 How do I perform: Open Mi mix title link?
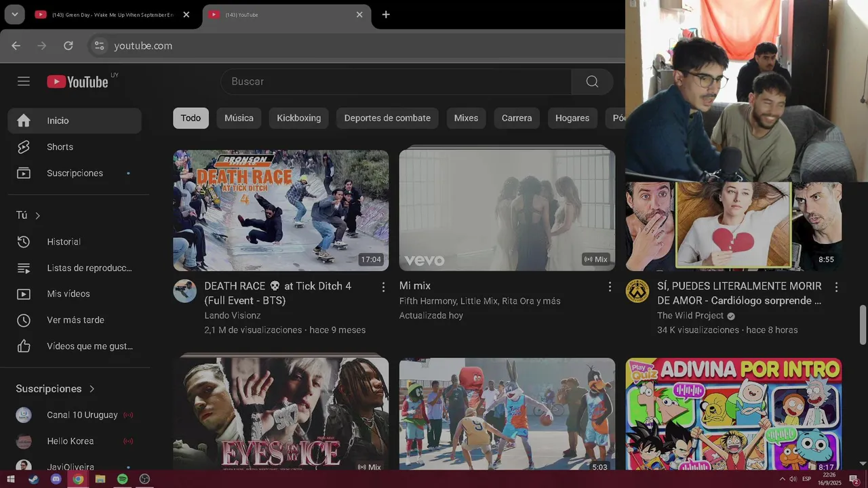point(415,286)
